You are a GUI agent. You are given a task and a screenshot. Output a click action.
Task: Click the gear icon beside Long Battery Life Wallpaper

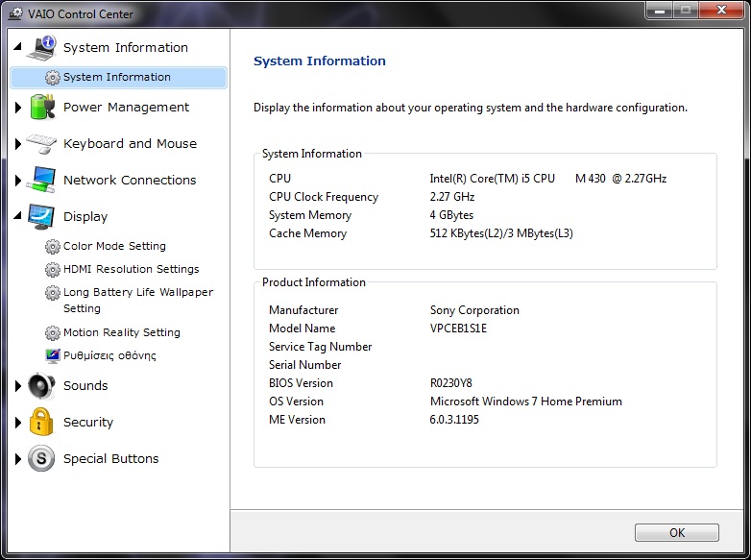52,292
